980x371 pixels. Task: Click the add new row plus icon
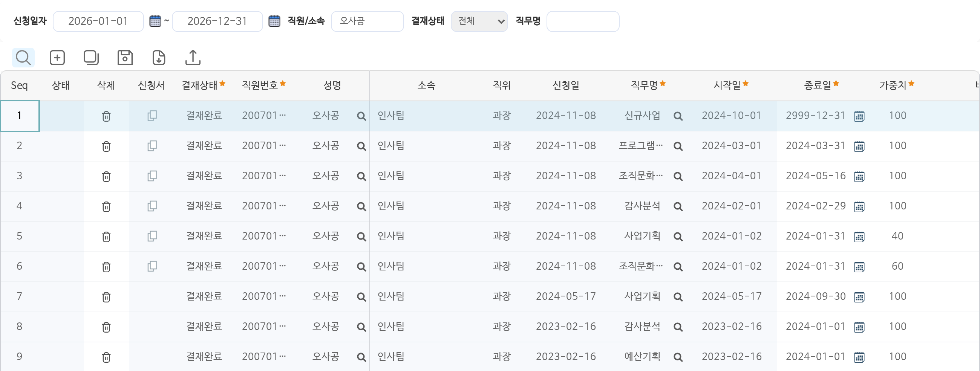coord(57,58)
